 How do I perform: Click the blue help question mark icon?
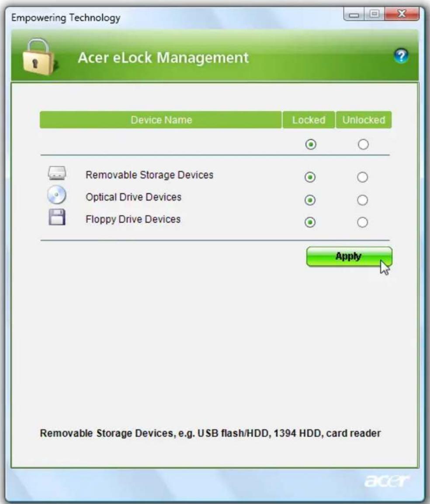401,56
